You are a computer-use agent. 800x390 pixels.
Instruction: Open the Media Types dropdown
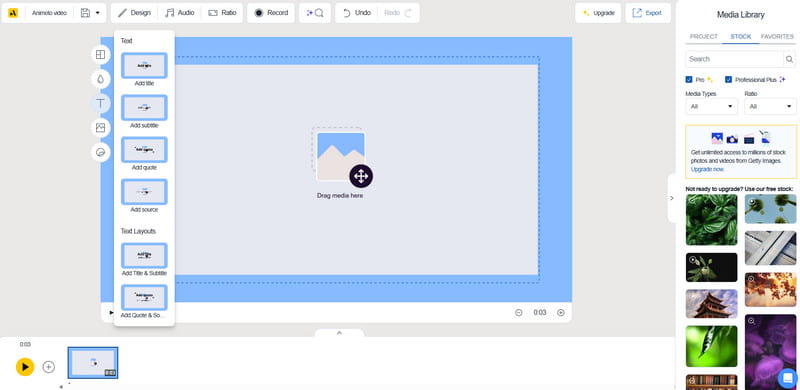coord(711,106)
